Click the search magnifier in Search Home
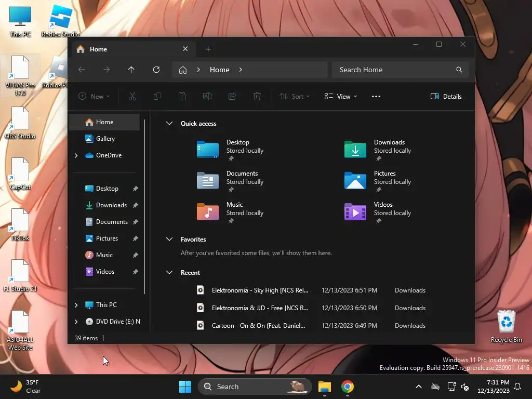This screenshot has height=399, width=532. (459, 70)
